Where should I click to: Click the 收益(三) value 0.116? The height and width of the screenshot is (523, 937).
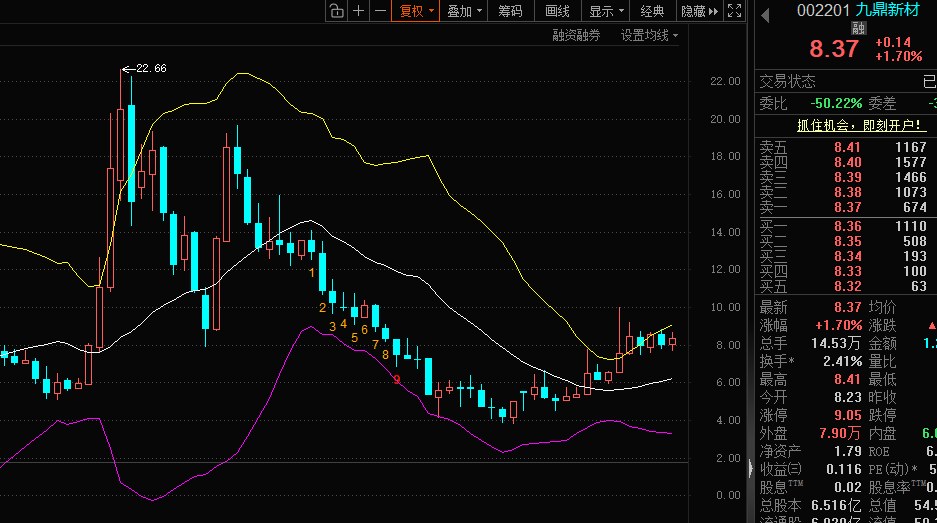(x=844, y=469)
